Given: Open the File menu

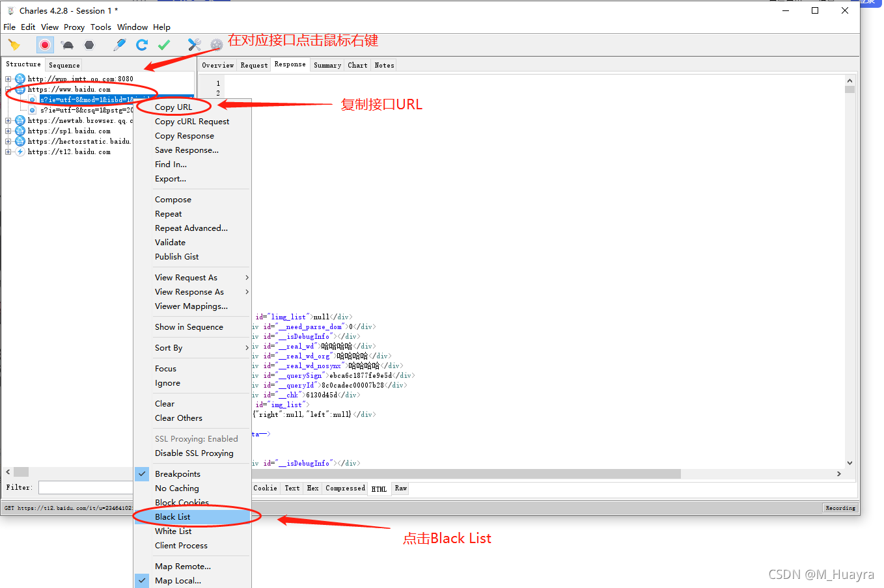Looking at the screenshot, I should point(9,27).
